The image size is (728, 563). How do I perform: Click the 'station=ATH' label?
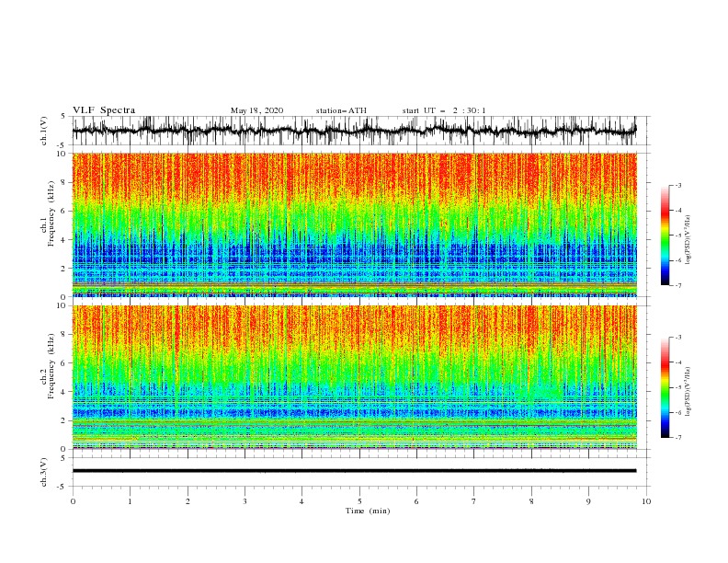[x=341, y=110]
